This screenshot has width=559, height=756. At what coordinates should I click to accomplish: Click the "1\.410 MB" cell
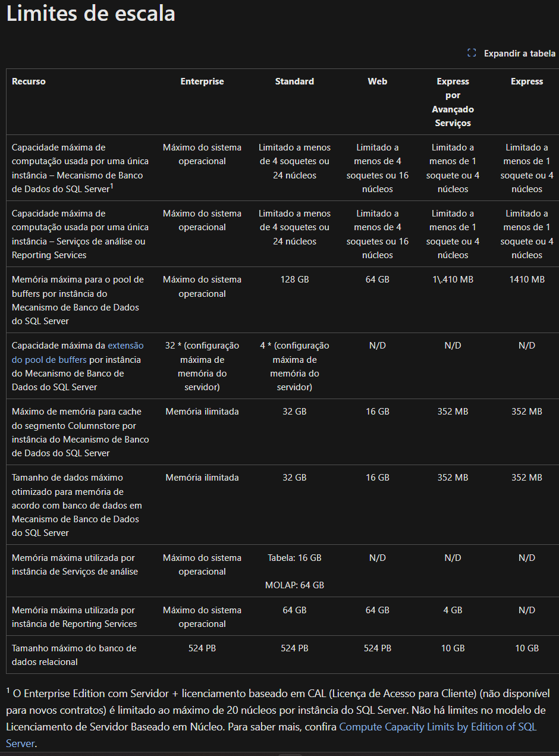click(x=453, y=280)
